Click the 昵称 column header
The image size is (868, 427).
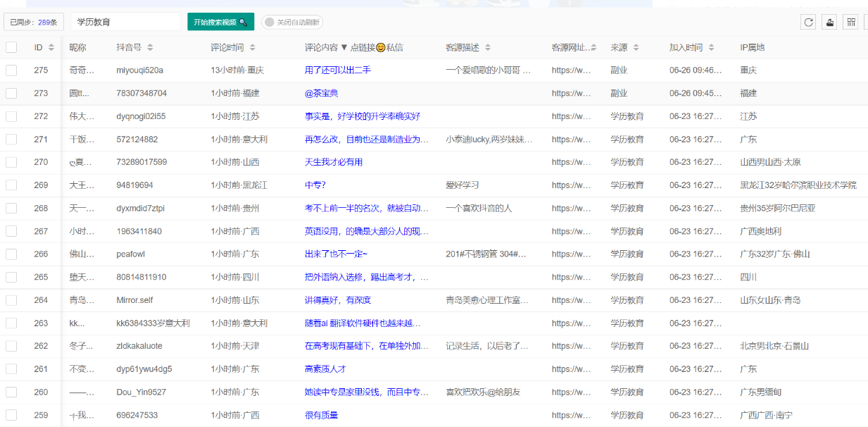pos(77,47)
